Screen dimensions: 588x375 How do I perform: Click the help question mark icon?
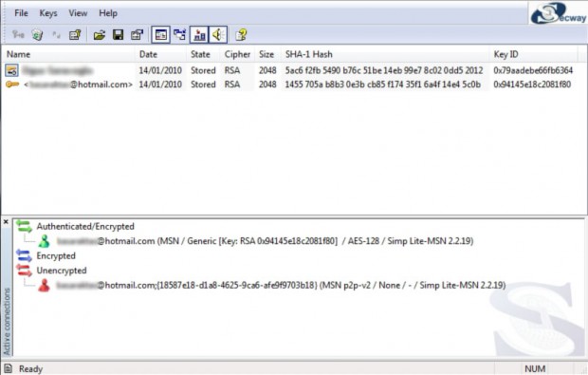(241, 35)
